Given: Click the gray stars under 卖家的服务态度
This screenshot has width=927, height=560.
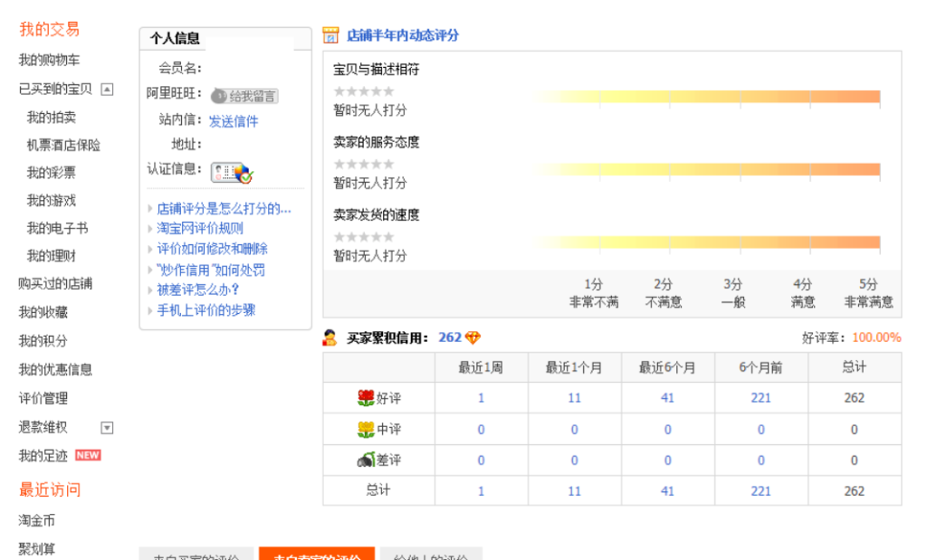Looking at the screenshot, I should pyautogui.click(x=364, y=164).
